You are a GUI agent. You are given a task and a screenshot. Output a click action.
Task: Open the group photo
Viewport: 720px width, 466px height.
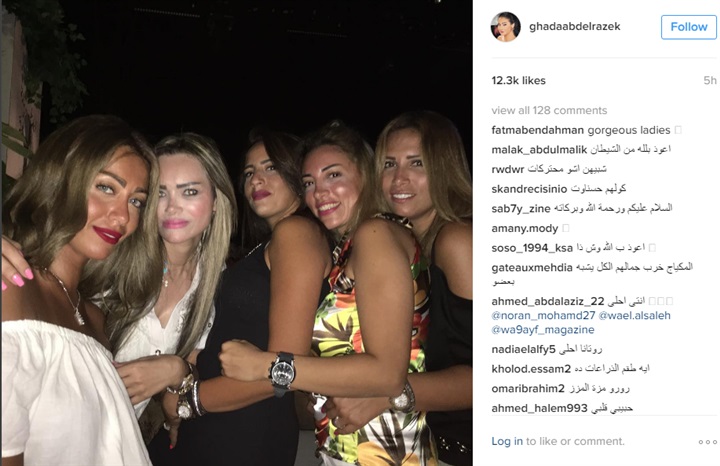(x=236, y=233)
